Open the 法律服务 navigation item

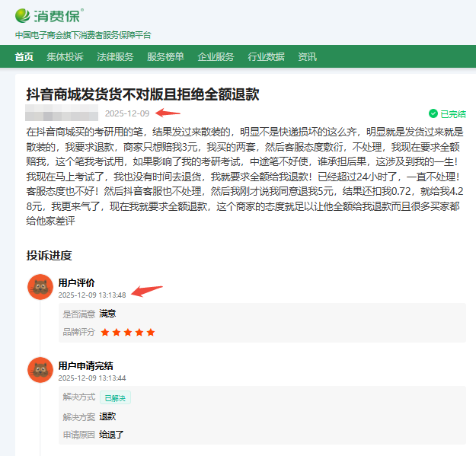(x=115, y=56)
